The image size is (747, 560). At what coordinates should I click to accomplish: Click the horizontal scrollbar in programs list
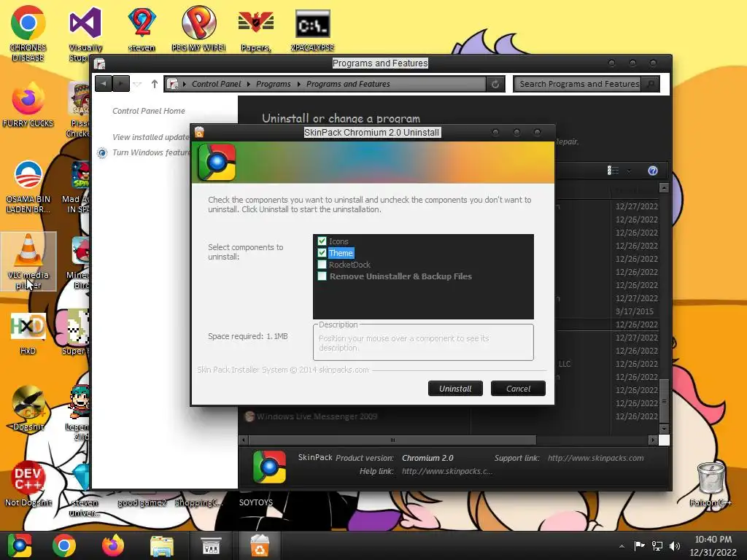[392, 440]
